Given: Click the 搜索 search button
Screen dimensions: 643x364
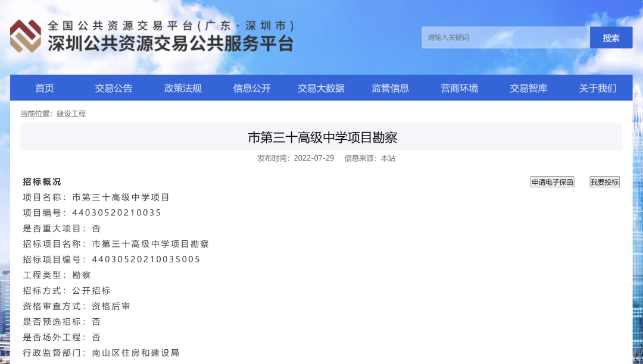Looking at the screenshot, I should click(x=611, y=37).
